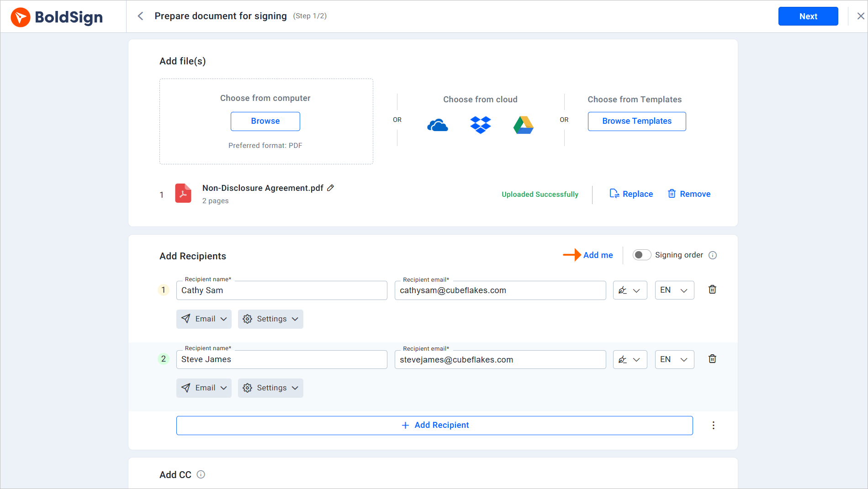Viewport: 868px width, 489px height.
Task: Click the Next button
Action: tap(808, 16)
